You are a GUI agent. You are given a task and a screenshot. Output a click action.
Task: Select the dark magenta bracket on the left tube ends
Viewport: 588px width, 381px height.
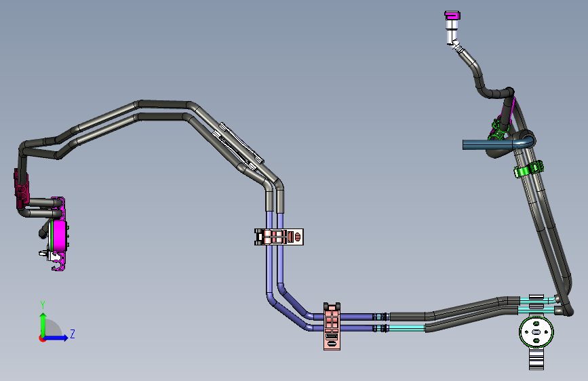pos(21,189)
